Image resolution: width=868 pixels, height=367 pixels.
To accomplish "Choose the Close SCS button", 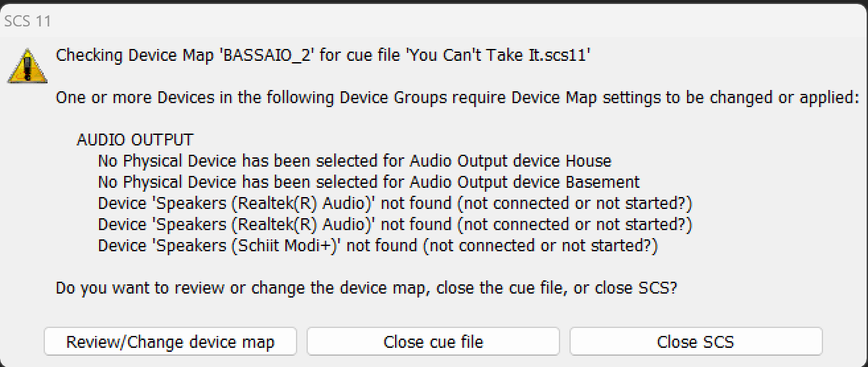I will (696, 342).
